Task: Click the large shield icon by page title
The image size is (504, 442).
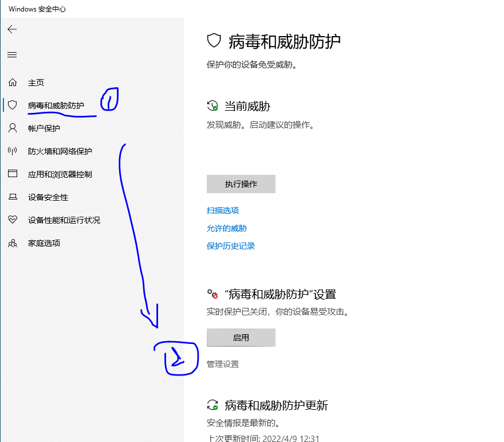Action: [x=214, y=41]
